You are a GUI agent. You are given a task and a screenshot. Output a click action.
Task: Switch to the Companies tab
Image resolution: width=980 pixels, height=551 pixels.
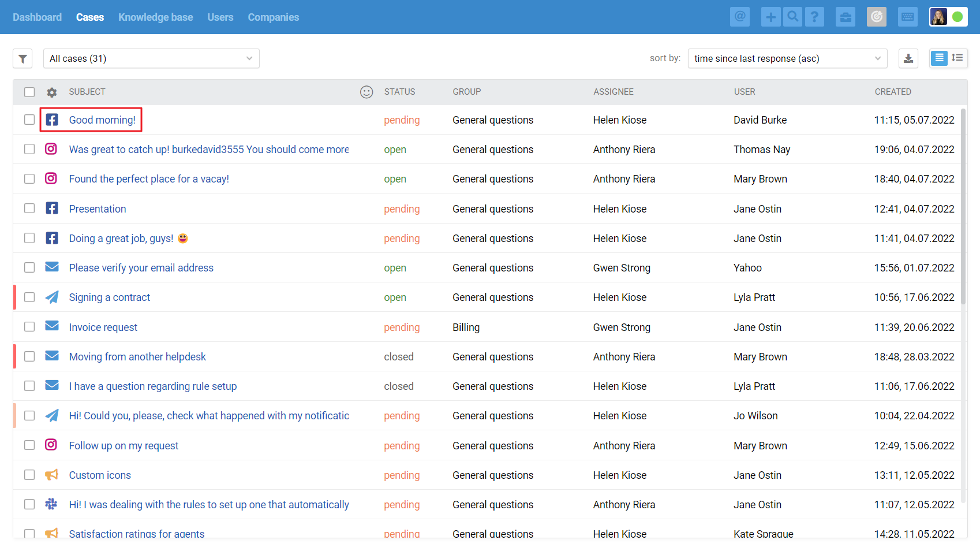coord(274,17)
